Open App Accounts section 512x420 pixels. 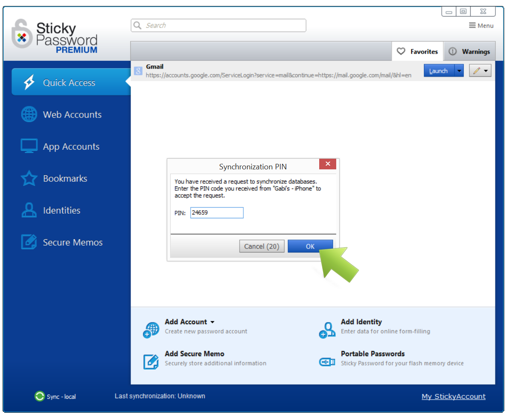[x=71, y=146]
